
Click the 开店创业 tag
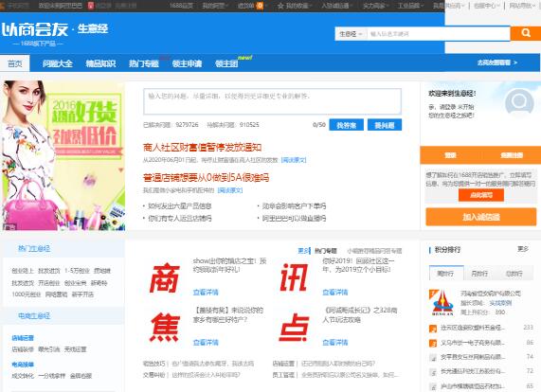pyautogui.click(x=49, y=283)
